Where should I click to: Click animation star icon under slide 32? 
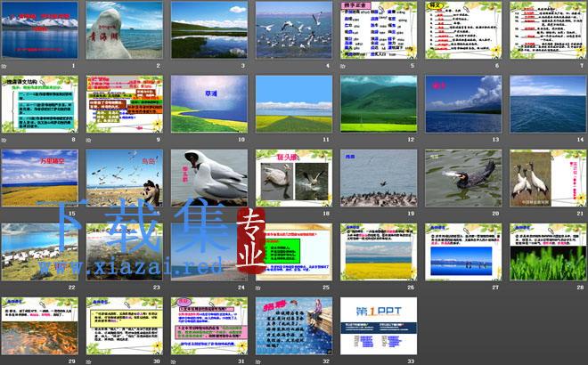(258, 362)
